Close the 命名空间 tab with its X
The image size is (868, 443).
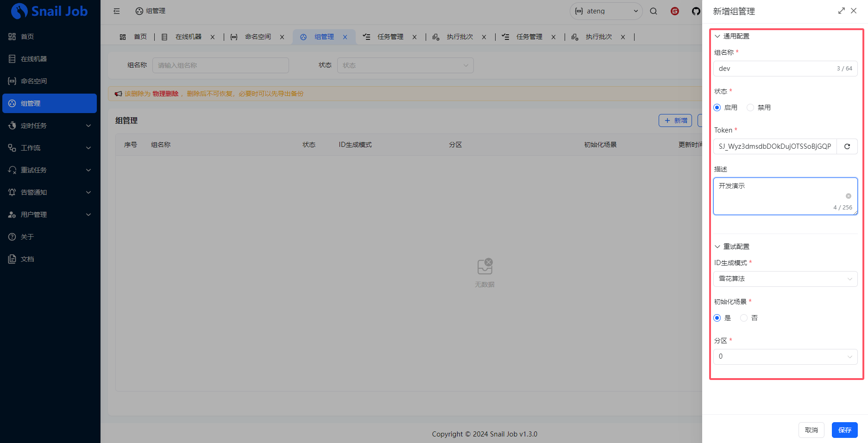(282, 37)
